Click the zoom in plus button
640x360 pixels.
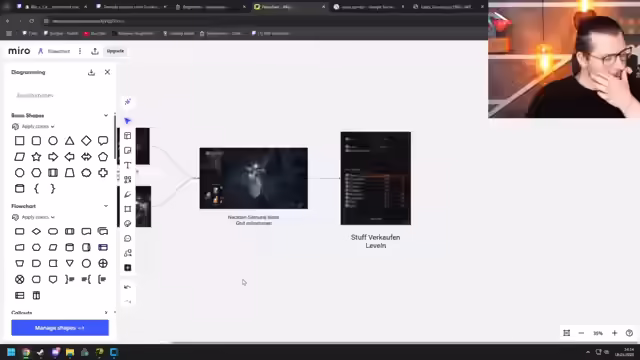[614, 333]
